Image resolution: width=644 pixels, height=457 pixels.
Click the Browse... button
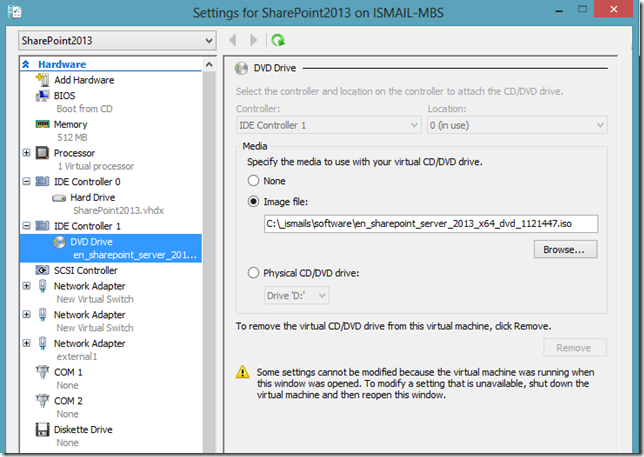(x=565, y=249)
